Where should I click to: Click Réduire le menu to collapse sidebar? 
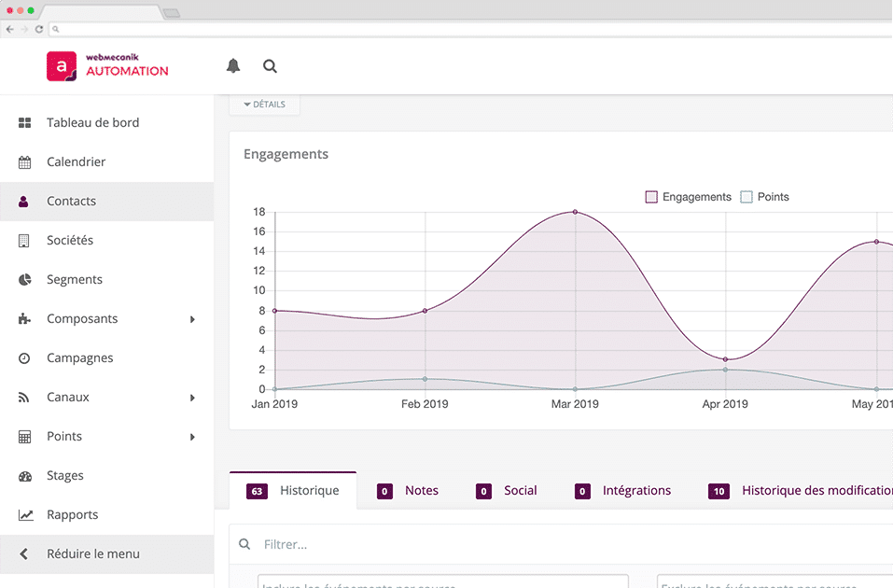pos(93,554)
